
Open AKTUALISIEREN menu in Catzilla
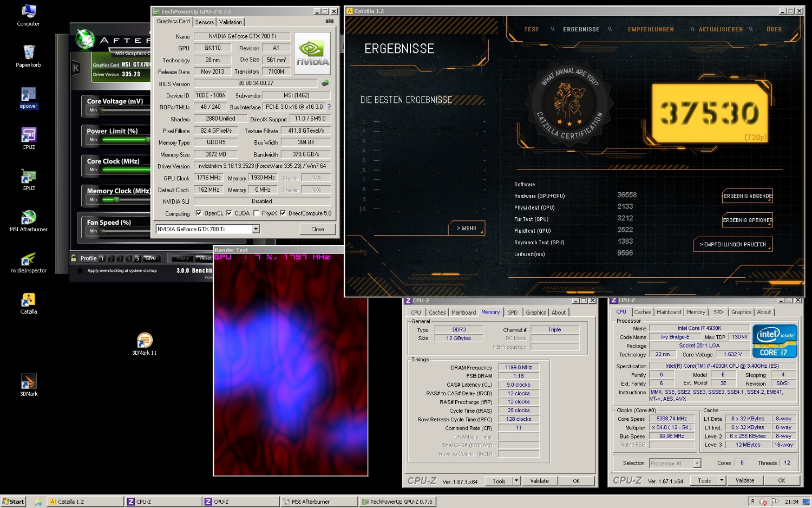coord(721,29)
